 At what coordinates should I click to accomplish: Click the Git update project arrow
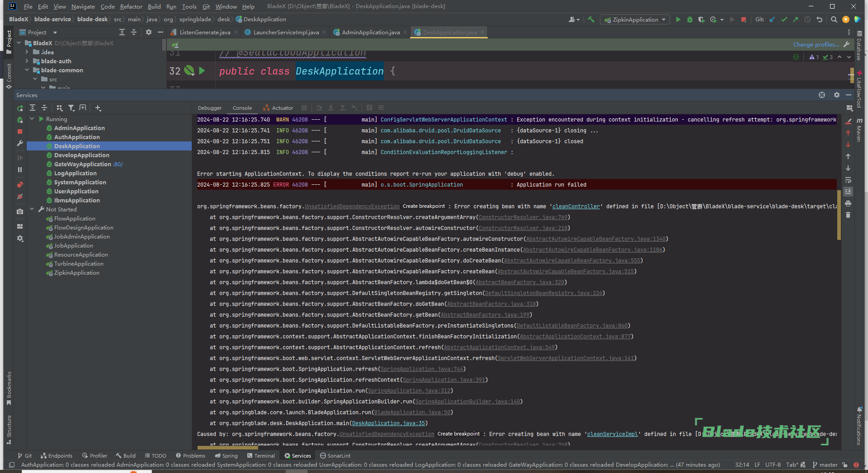tap(772, 19)
